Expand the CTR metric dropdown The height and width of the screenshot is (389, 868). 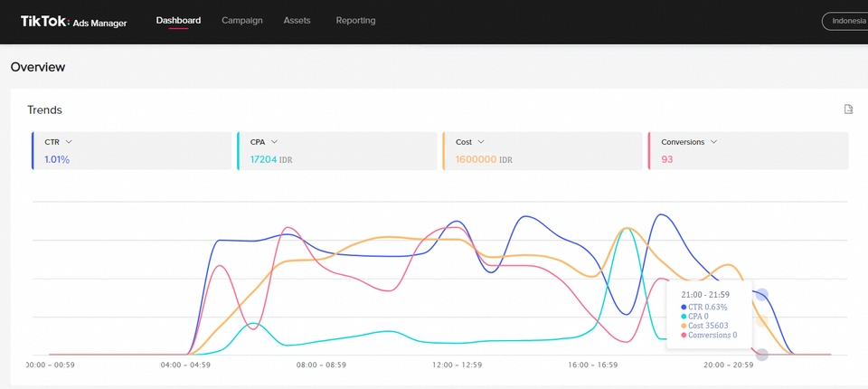[x=69, y=142]
